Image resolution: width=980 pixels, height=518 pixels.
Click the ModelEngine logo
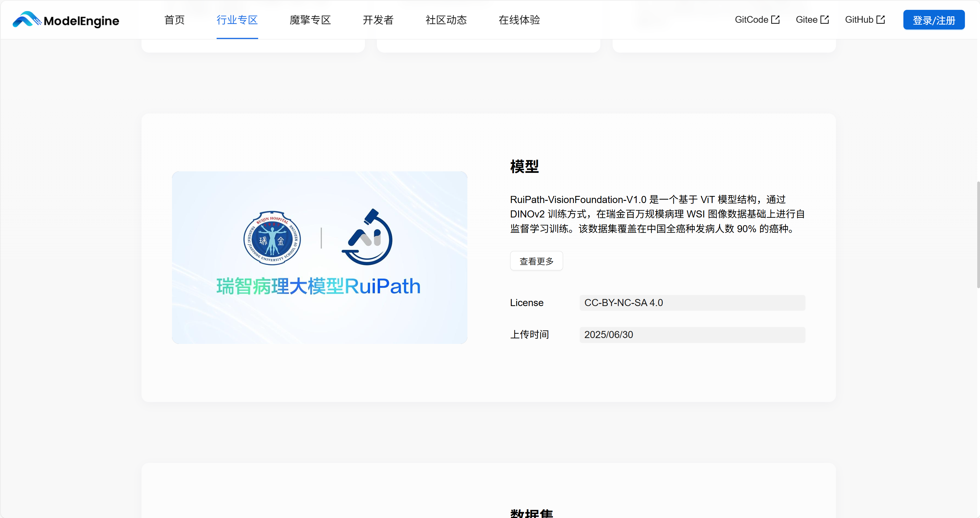(66, 20)
